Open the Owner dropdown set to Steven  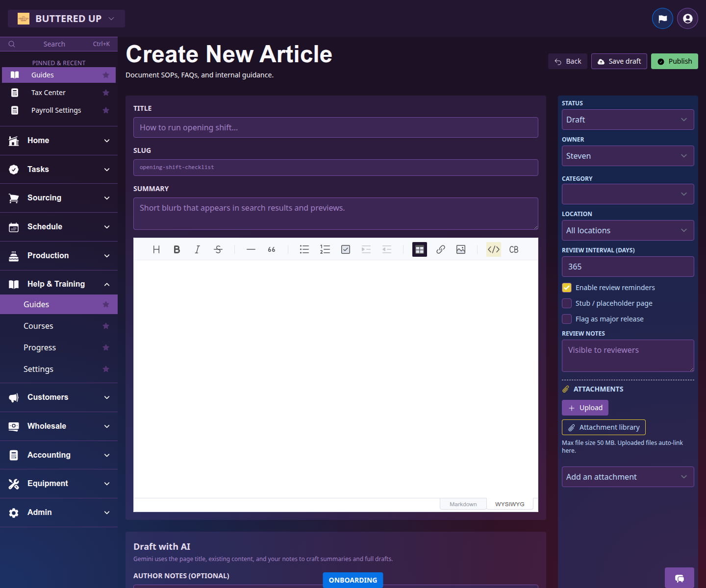[628, 156]
